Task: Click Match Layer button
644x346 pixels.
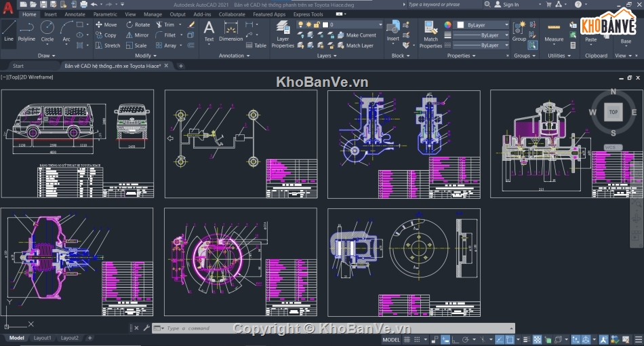Action: 356,45
